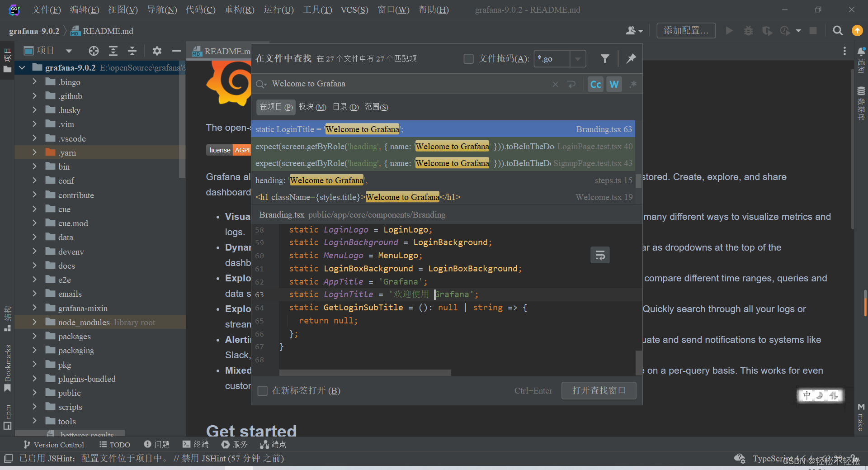
Task: Open the filter icon in find dialog
Action: [x=605, y=58]
